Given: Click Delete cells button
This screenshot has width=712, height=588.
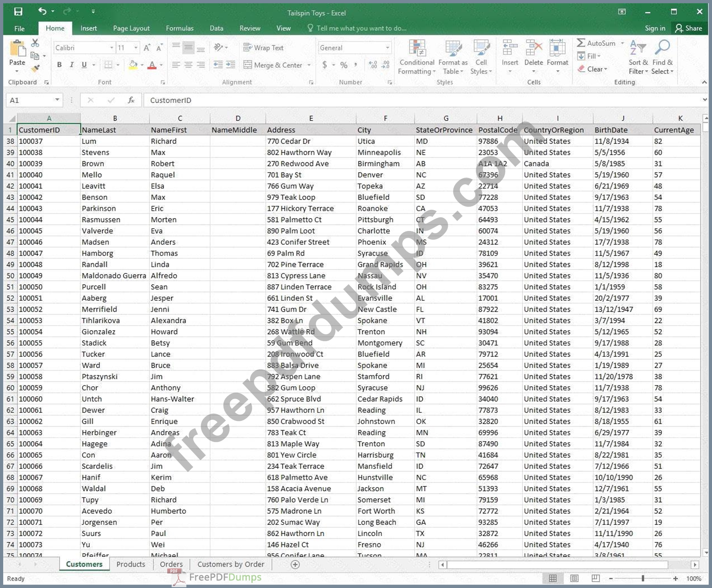Looking at the screenshot, I should [534, 57].
